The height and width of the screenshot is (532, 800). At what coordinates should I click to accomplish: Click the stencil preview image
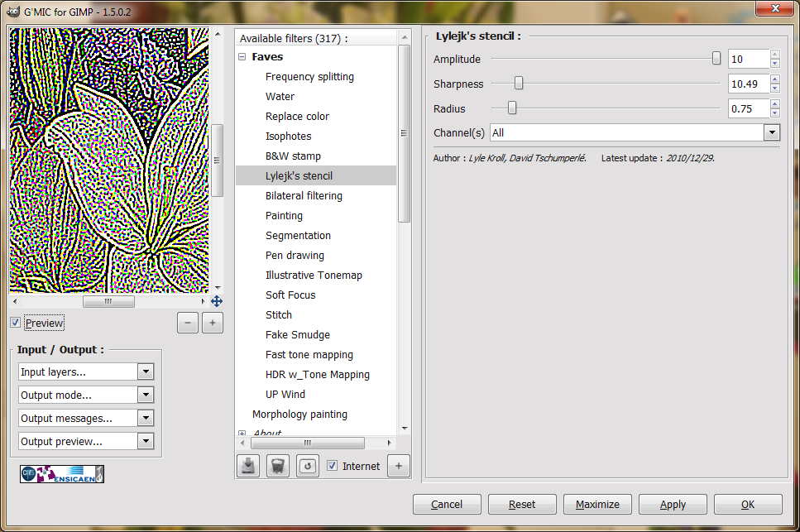click(109, 161)
